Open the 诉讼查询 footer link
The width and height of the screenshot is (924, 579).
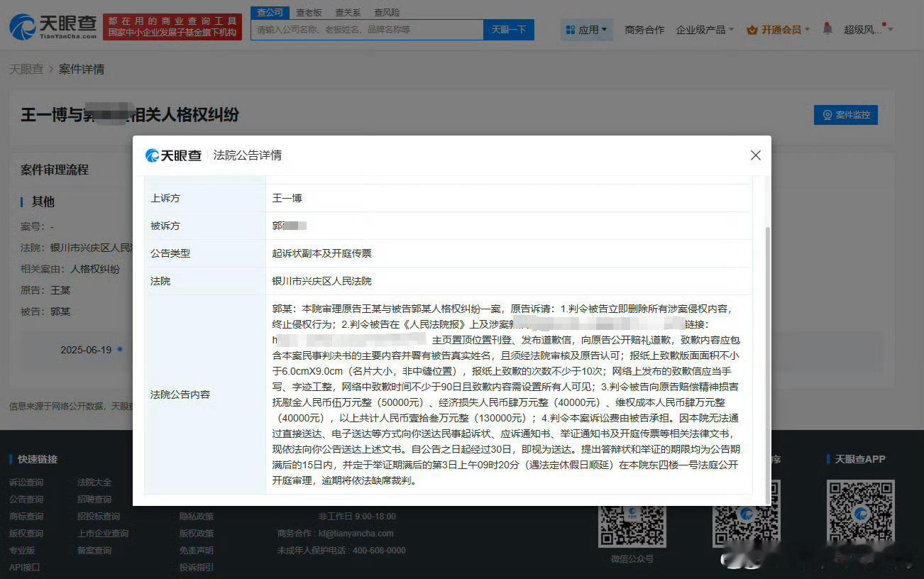26,482
